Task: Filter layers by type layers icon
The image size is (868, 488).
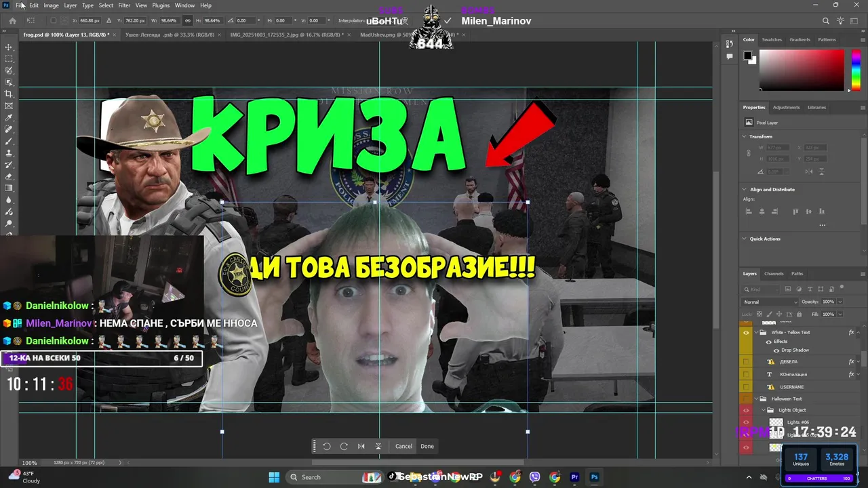Action: [810, 289]
